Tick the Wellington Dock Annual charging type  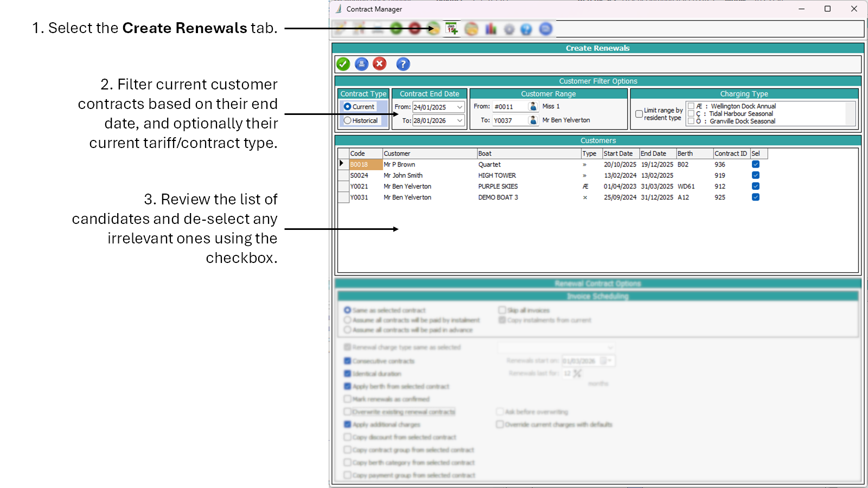[x=691, y=106]
